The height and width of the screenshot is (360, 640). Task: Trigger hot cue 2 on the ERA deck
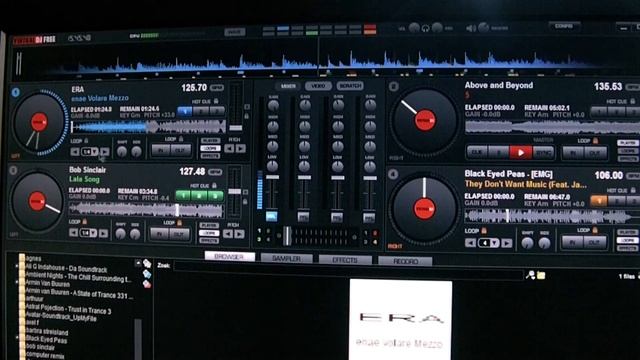point(200,111)
